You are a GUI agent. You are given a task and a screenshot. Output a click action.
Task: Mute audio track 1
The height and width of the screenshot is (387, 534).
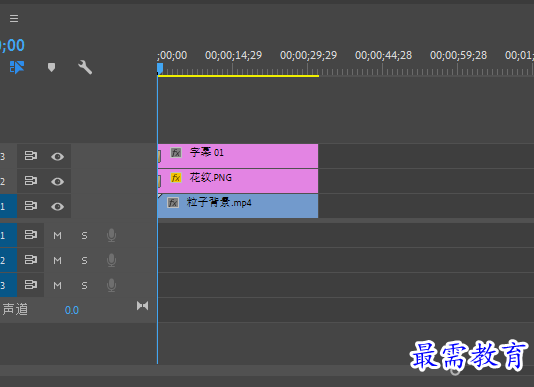click(x=58, y=235)
